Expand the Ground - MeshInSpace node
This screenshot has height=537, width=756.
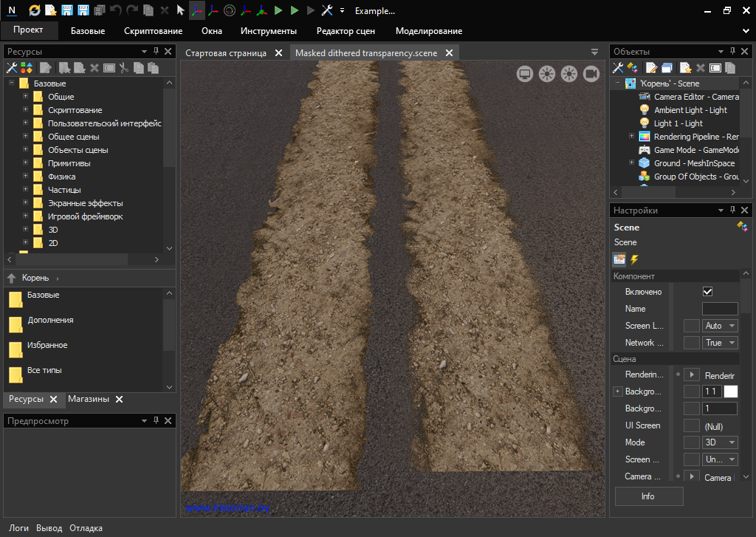(631, 163)
